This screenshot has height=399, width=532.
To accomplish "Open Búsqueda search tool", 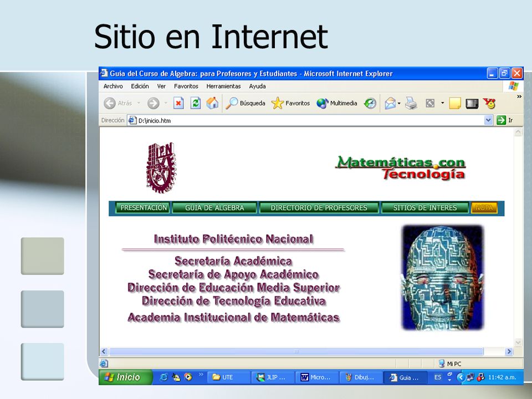I will click(x=245, y=103).
